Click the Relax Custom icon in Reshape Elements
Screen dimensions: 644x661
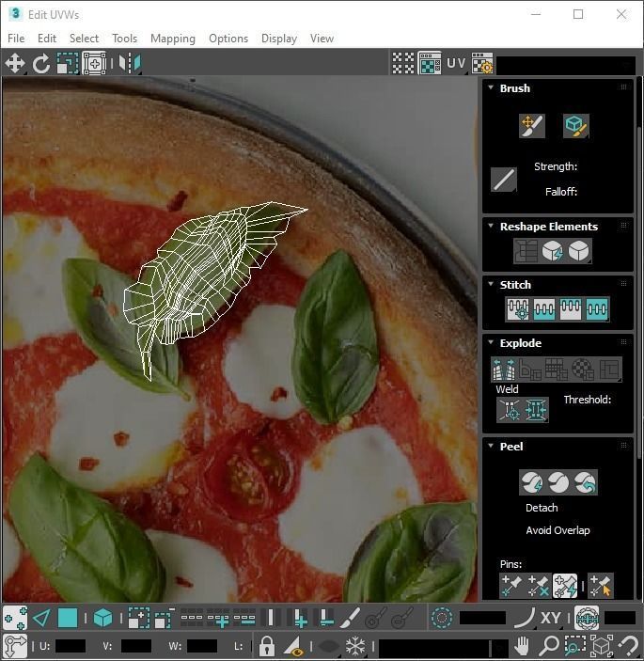tap(579, 251)
